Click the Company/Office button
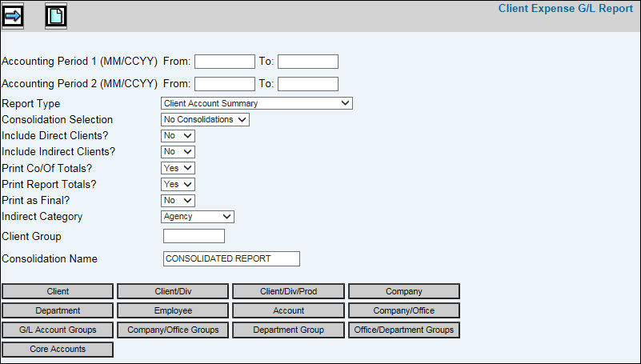Viewport: 641px width, 364px height. pos(403,310)
